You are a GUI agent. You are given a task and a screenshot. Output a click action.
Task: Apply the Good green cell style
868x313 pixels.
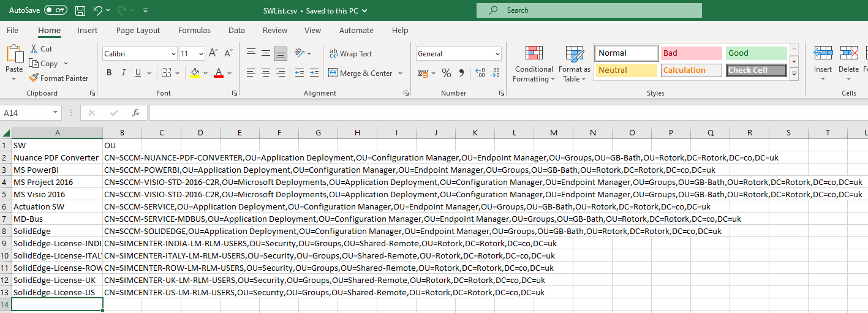click(x=757, y=53)
